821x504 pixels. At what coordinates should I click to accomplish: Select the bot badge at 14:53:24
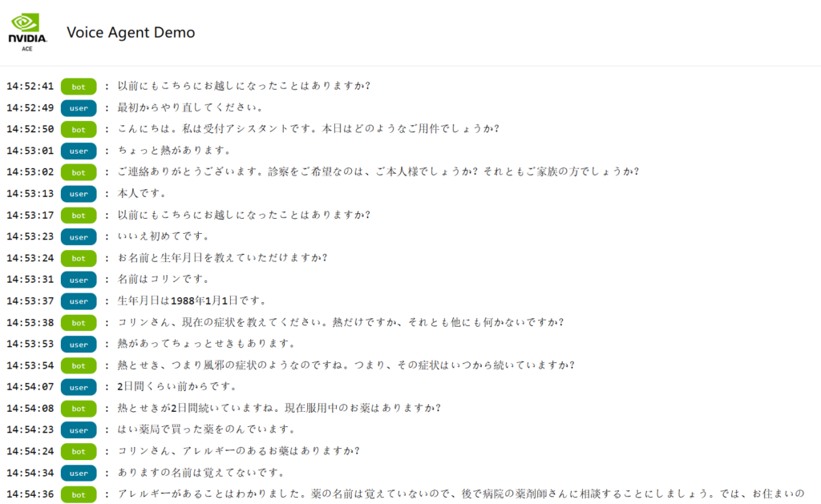[79, 258]
